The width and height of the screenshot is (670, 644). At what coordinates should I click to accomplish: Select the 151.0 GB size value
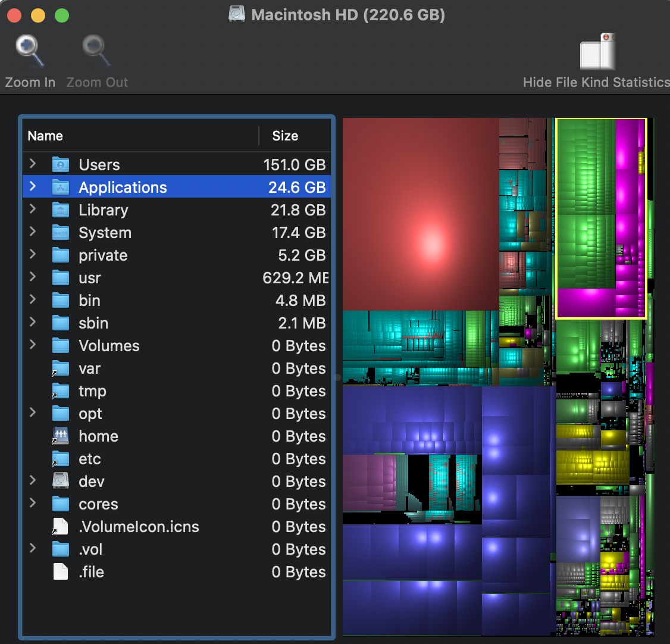pos(295,164)
